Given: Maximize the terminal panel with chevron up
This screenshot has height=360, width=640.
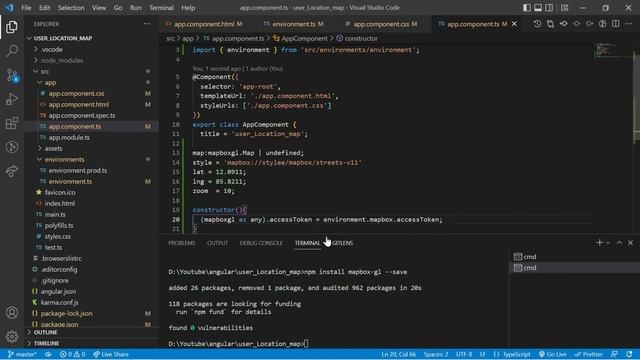Looking at the screenshot, I should 619,243.
